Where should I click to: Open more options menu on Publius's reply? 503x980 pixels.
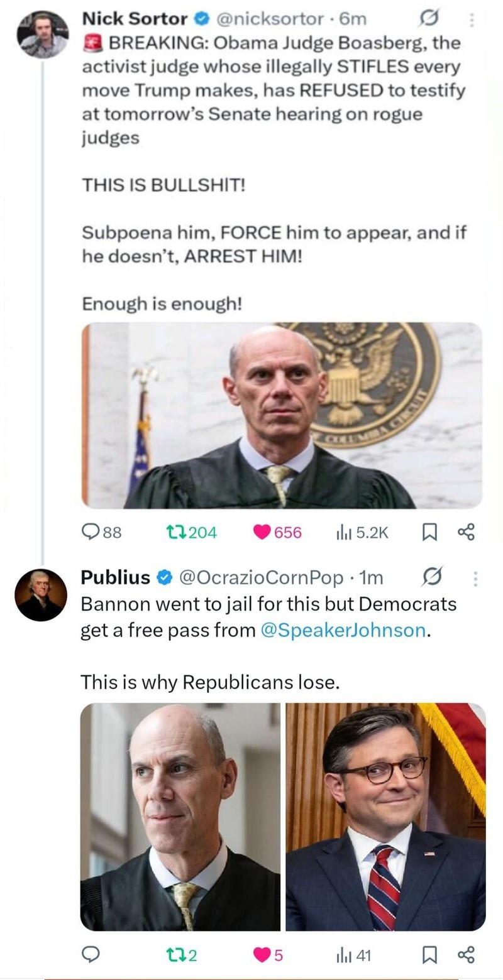pyautogui.click(x=475, y=578)
